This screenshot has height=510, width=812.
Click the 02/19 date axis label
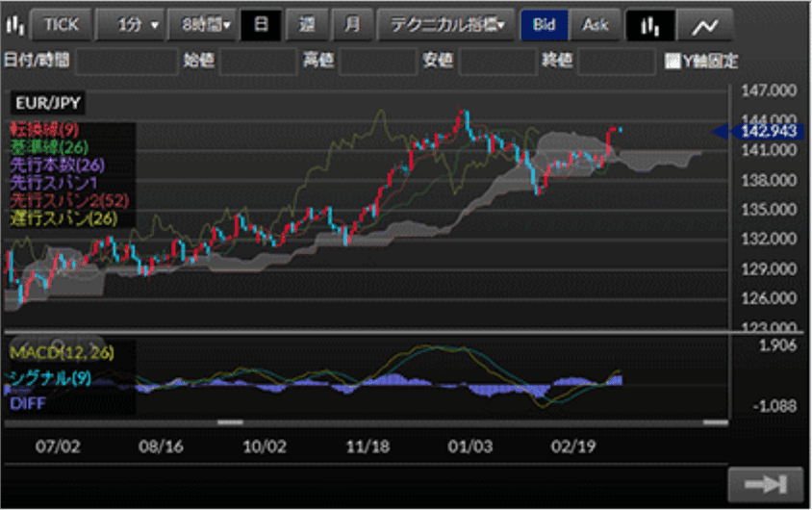pos(573,446)
